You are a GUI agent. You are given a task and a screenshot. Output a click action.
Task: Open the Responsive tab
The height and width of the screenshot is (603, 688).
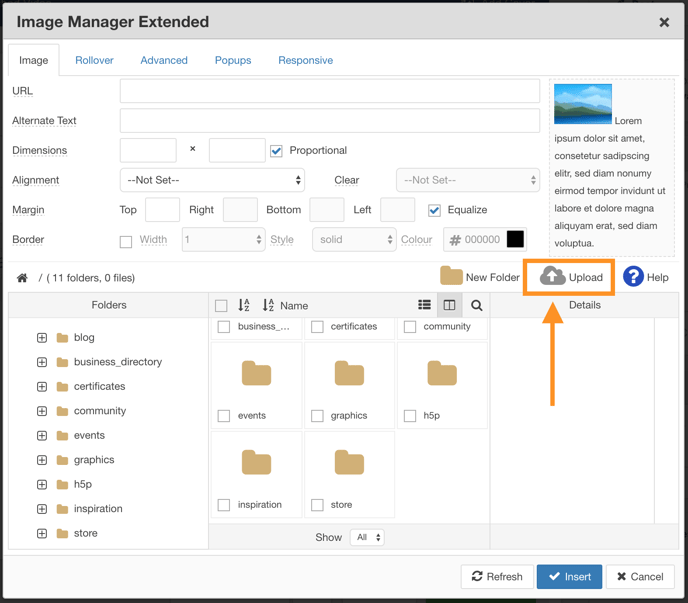pos(305,60)
